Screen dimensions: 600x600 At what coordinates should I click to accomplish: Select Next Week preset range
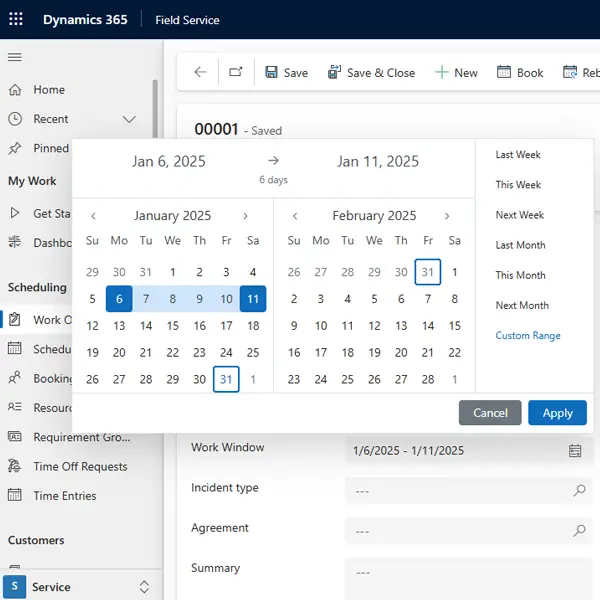pos(520,215)
